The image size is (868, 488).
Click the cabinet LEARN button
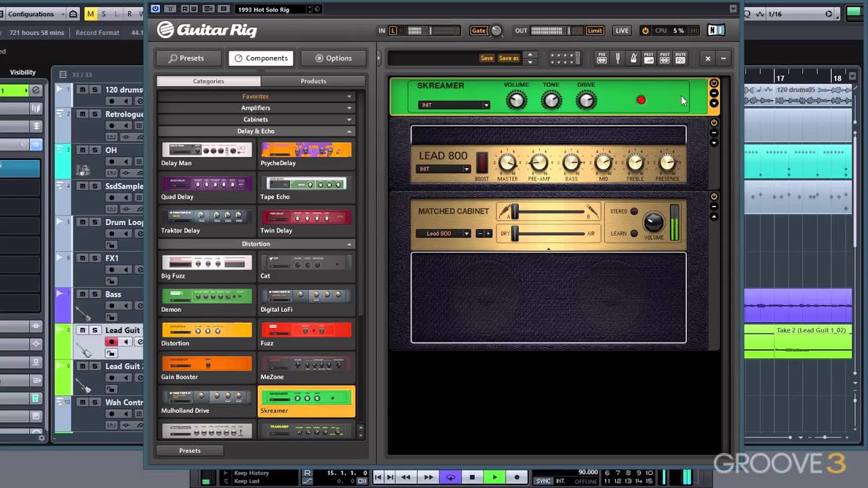634,233
